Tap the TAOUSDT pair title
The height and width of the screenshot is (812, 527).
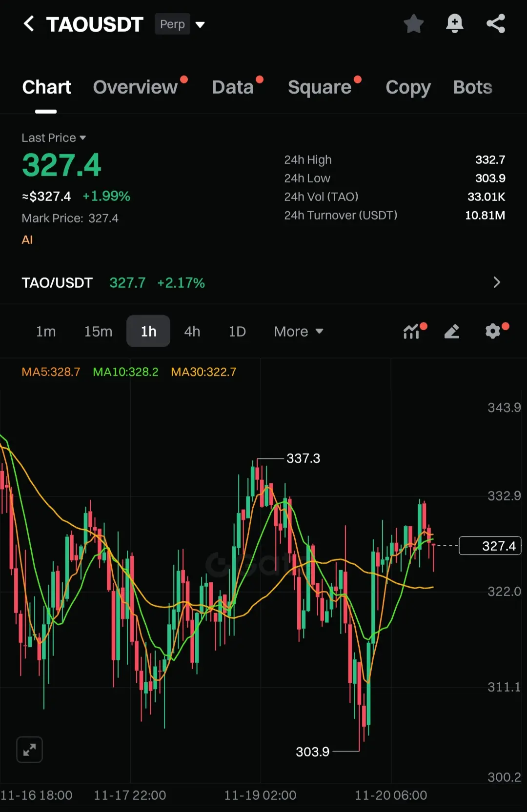tap(95, 24)
